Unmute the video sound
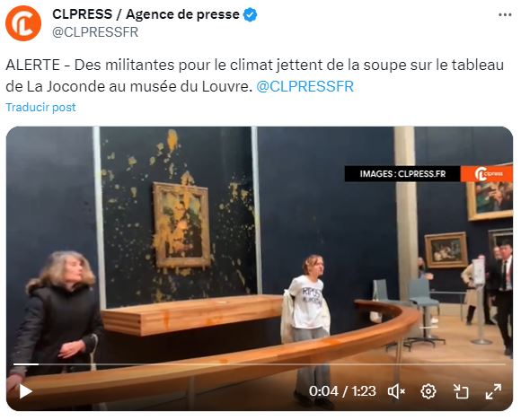Viewport: 521px width, 420px height. [396, 391]
